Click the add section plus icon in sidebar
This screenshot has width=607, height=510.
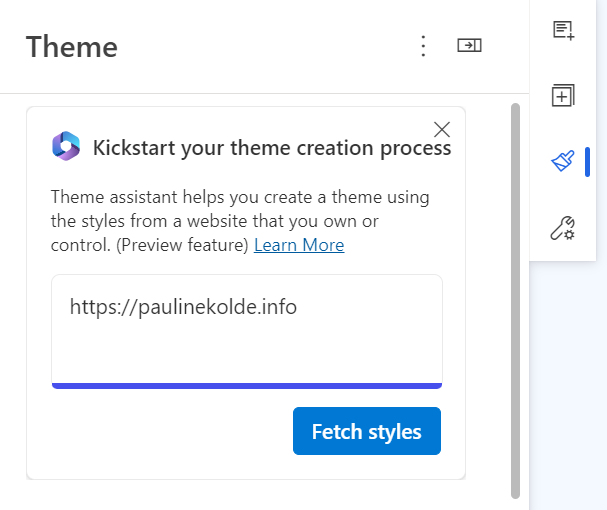click(563, 96)
